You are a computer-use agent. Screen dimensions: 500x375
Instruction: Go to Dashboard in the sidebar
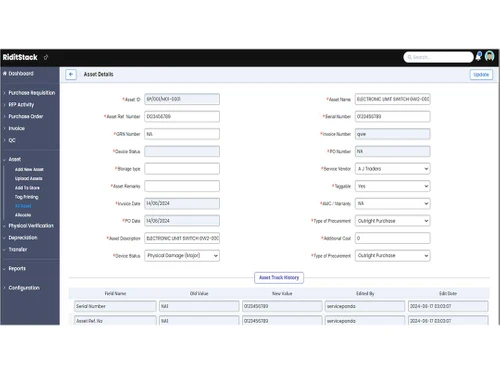coord(21,73)
